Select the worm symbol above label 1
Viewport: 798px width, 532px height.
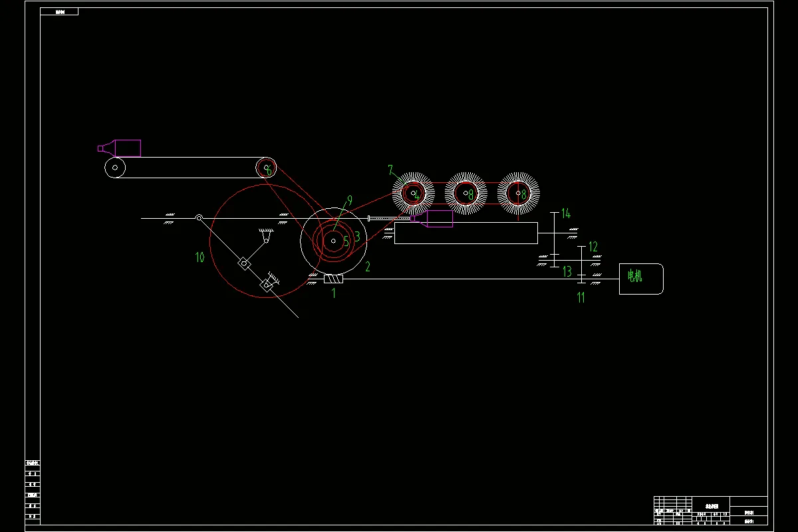pyautogui.click(x=332, y=279)
